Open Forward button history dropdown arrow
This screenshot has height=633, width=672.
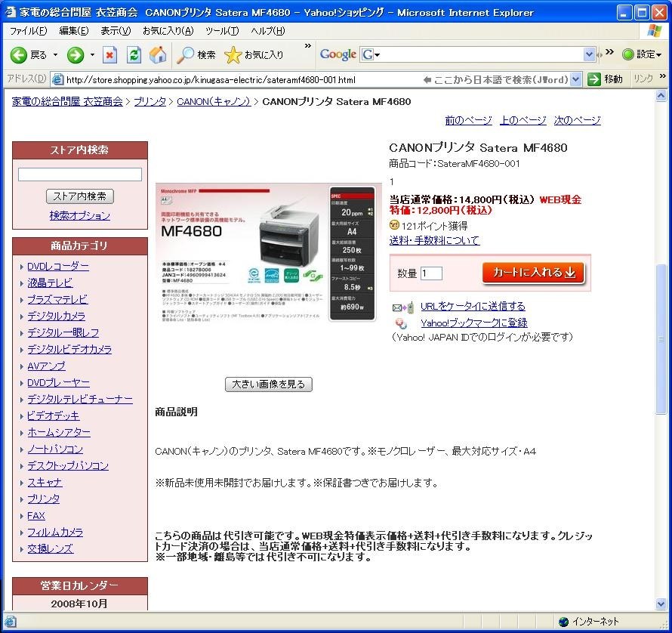[x=92, y=55]
